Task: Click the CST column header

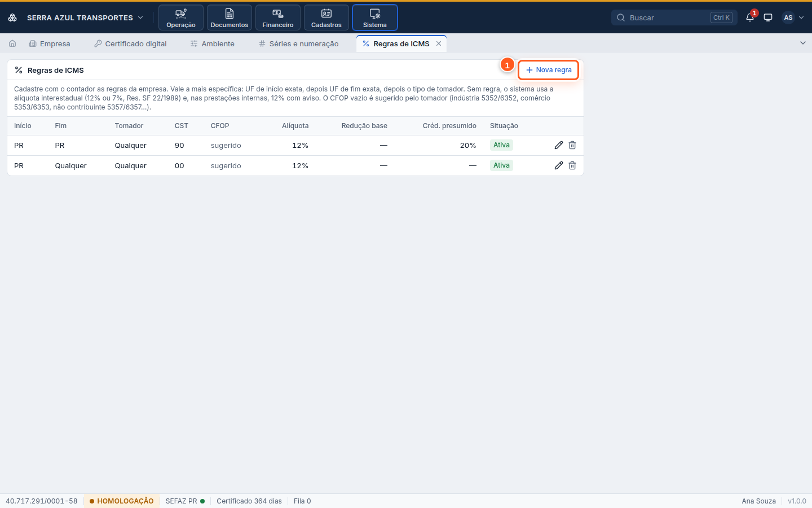Action: pos(182,126)
